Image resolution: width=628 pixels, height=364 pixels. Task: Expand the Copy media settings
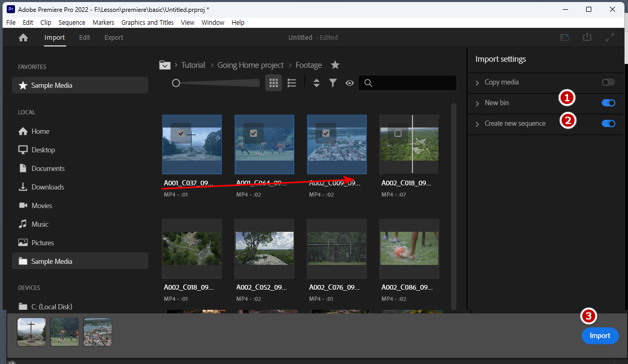click(x=477, y=83)
